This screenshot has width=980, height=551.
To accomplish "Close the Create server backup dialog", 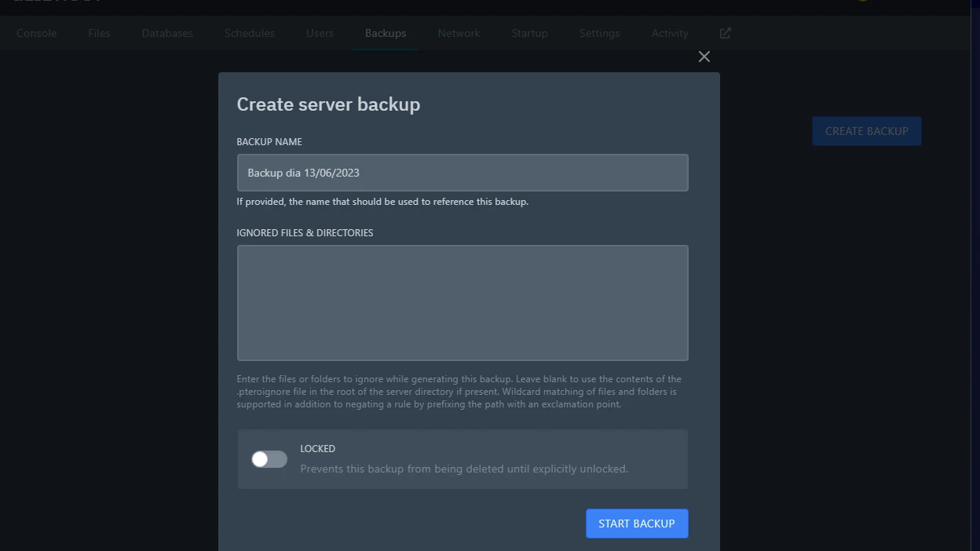I will 704,57.
